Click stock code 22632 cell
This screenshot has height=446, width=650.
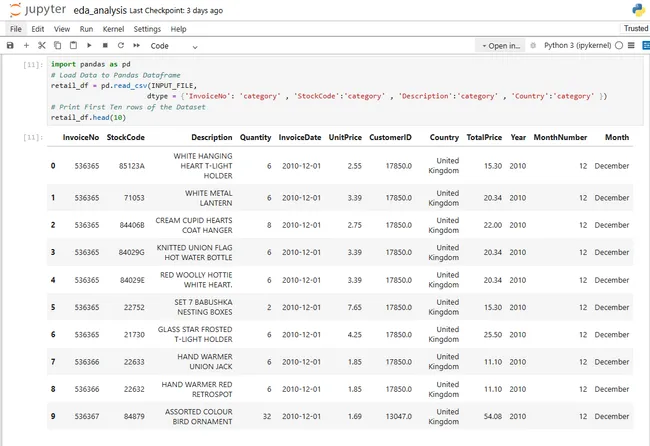point(134,389)
